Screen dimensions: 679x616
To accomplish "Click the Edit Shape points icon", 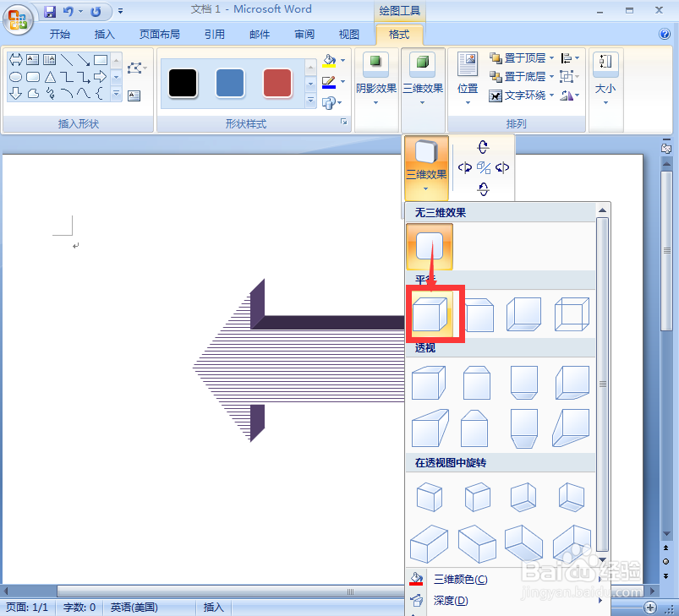I will coord(135,68).
